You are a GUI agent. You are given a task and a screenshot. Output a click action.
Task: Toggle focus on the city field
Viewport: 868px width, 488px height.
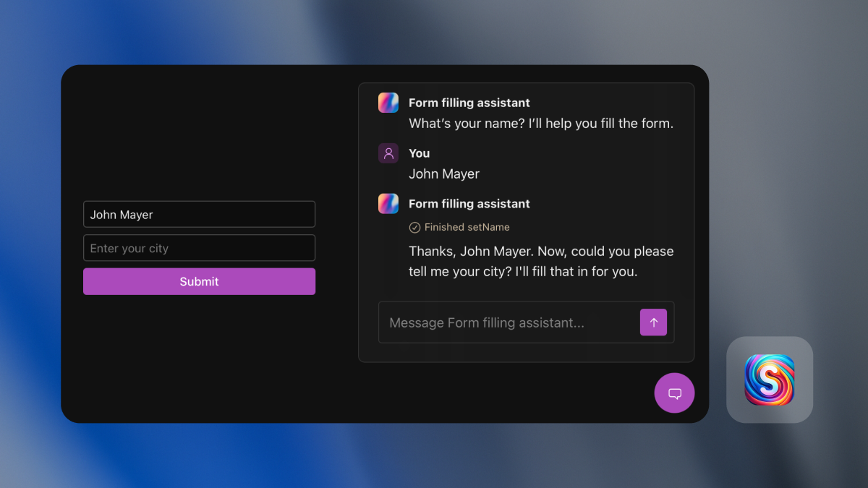coord(199,247)
